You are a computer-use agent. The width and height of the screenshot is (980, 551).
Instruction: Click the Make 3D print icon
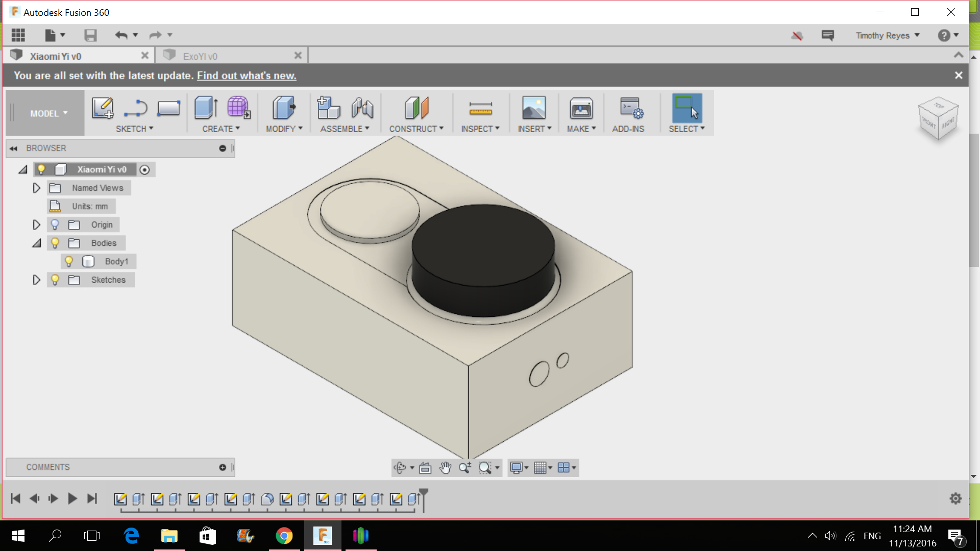pos(581,108)
